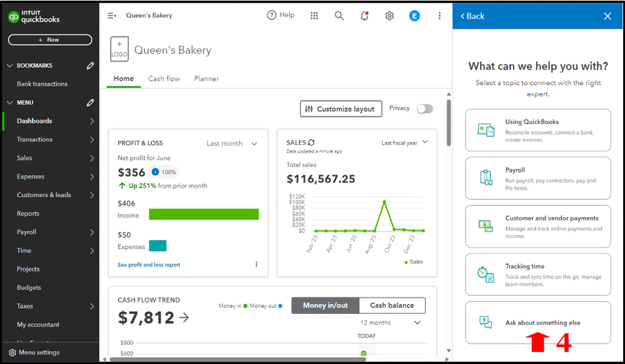The height and width of the screenshot is (364, 625).
Task: Switch to the Home tab
Action: pos(124,79)
